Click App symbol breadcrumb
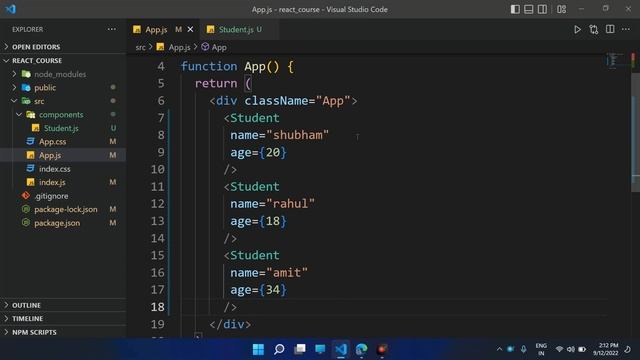Screen dimensions: 640x360 point(219,47)
